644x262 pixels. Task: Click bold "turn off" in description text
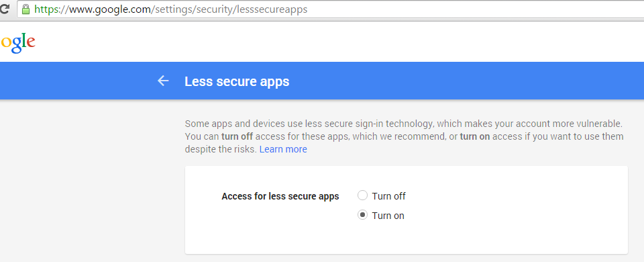point(237,136)
